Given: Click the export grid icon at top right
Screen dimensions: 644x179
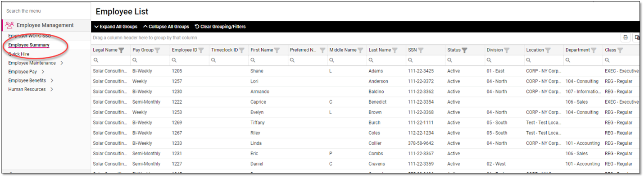Looking at the screenshot, I should pyautogui.click(x=626, y=38).
